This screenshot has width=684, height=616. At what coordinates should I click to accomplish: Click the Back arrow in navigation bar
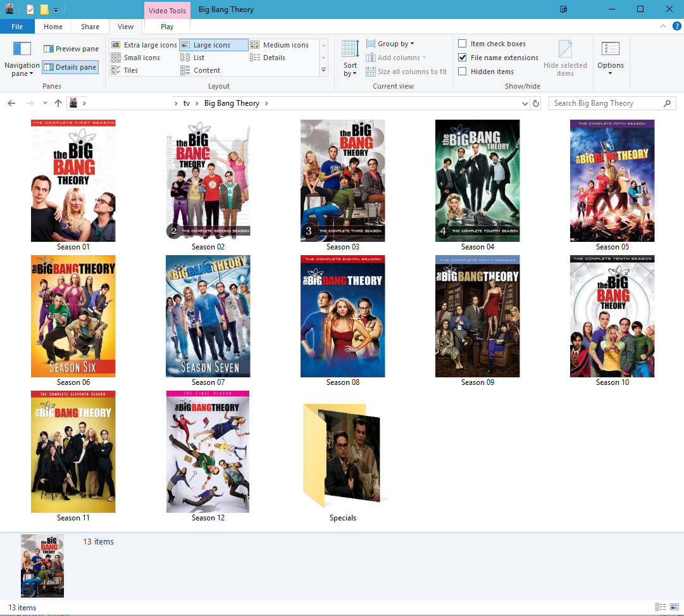click(x=11, y=103)
